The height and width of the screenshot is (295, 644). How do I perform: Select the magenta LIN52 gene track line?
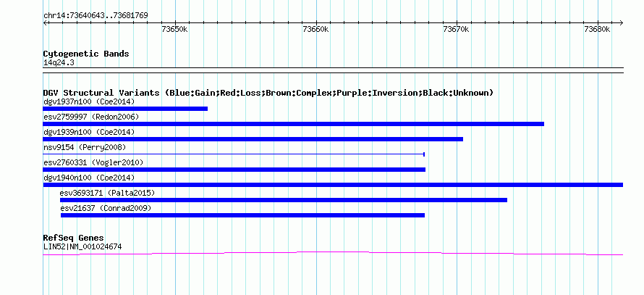(x=333, y=254)
